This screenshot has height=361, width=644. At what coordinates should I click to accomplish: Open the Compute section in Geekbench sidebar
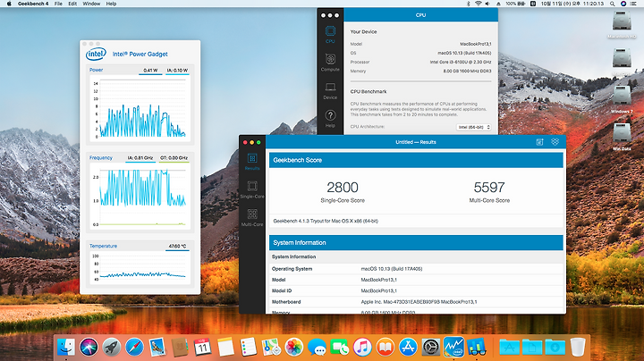330,63
